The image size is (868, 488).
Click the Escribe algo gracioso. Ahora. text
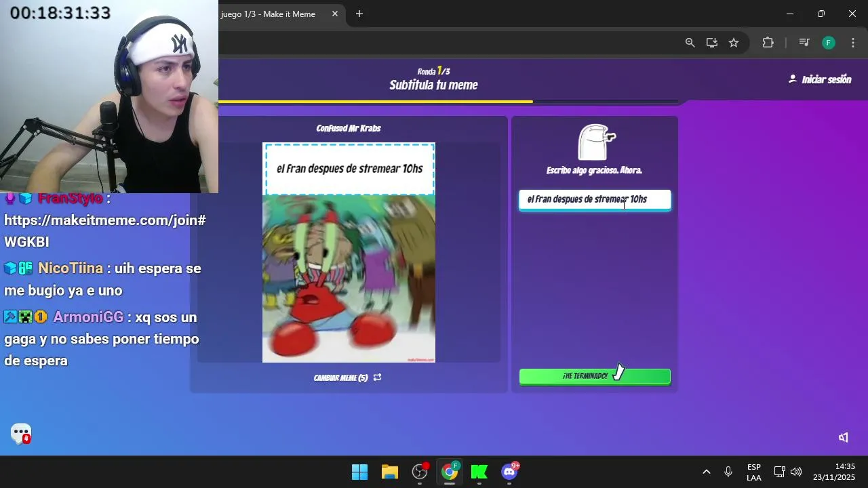click(x=594, y=170)
